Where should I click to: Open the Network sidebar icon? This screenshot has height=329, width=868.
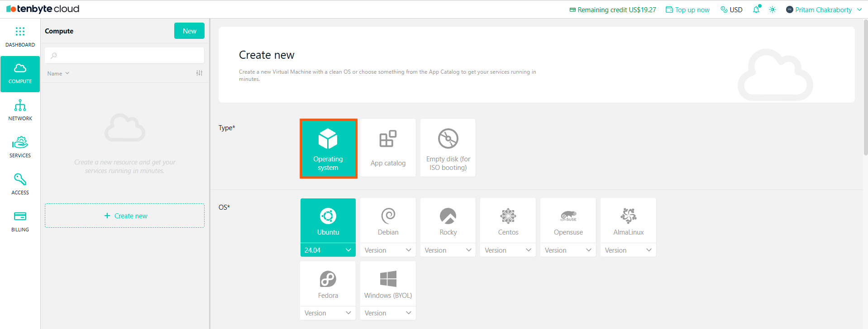click(20, 105)
